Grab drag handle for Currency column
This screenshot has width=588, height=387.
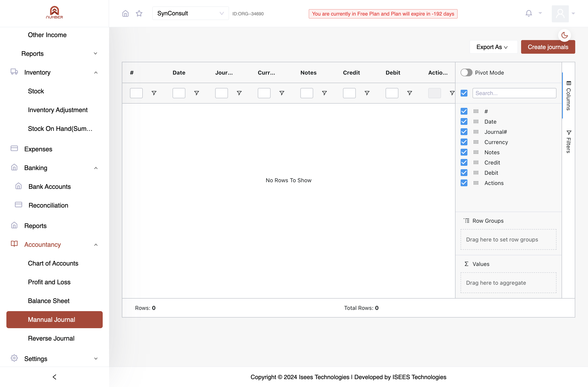[x=476, y=142]
